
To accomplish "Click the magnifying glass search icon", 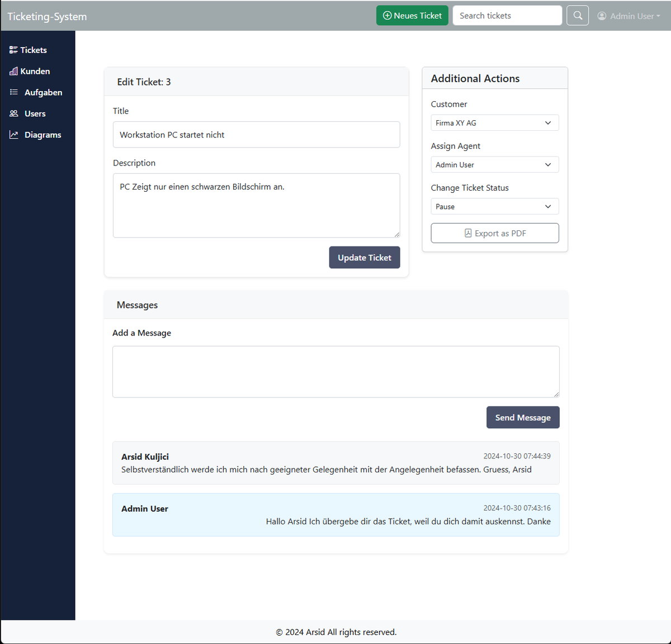I will 578,16.
